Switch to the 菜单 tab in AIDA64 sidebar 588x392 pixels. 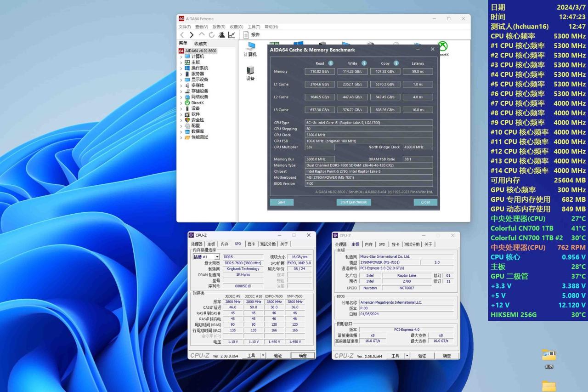[x=183, y=43]
